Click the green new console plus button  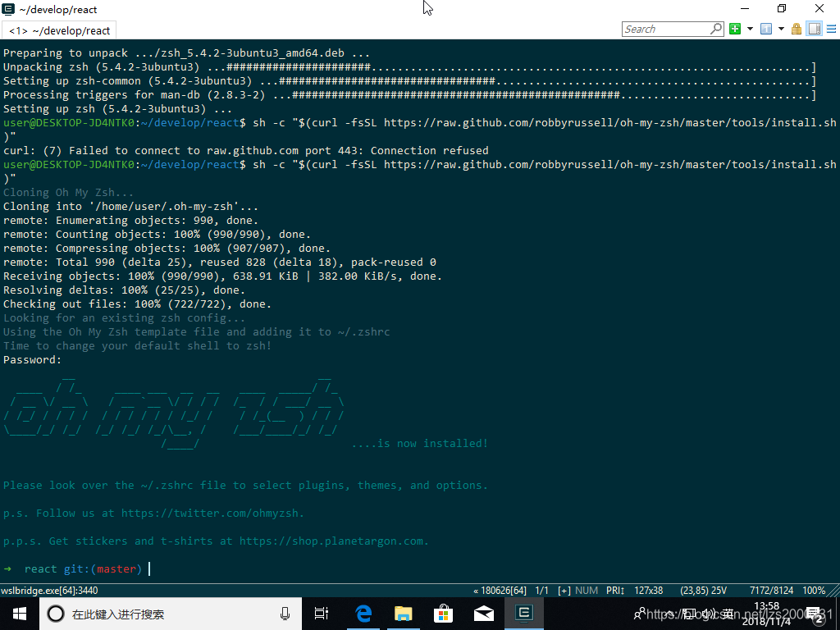point(735,29)
